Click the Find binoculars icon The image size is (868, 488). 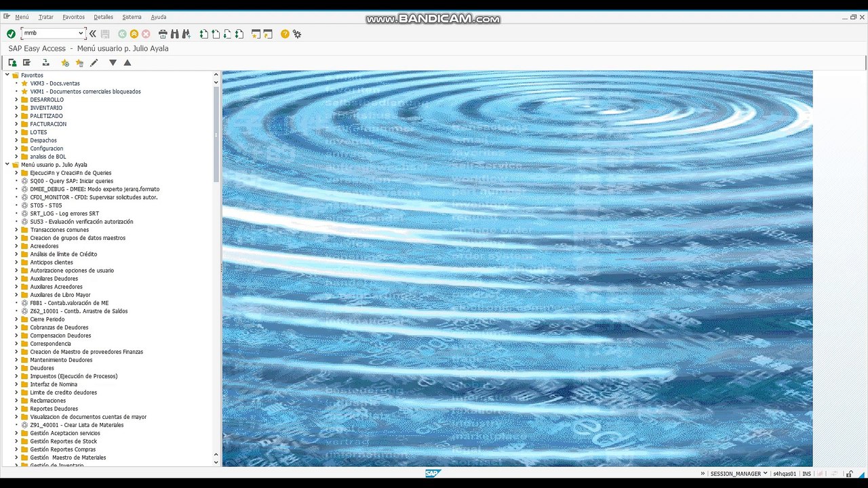coord(174,34)
